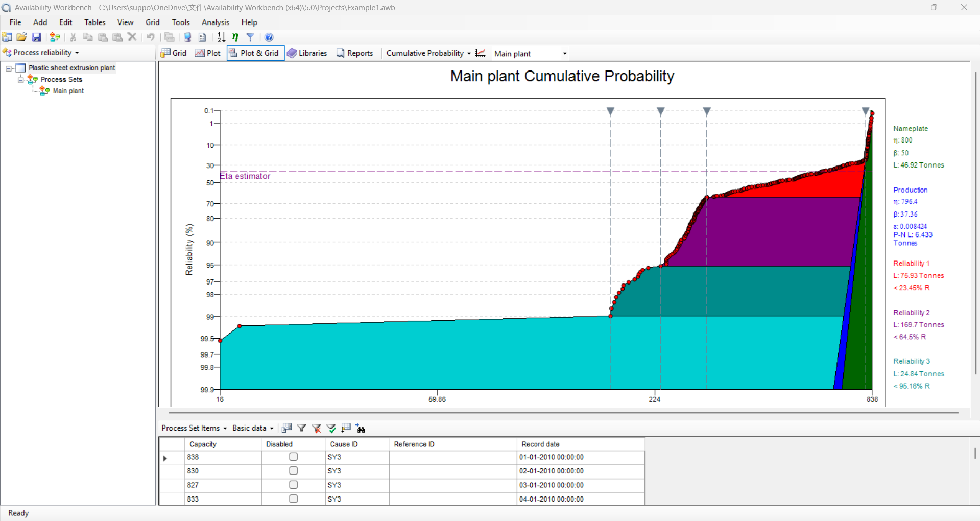Open the Process Set Items dropdown
Image resolution: width=980 pixels, height=521 pixels.
[194, 428]
